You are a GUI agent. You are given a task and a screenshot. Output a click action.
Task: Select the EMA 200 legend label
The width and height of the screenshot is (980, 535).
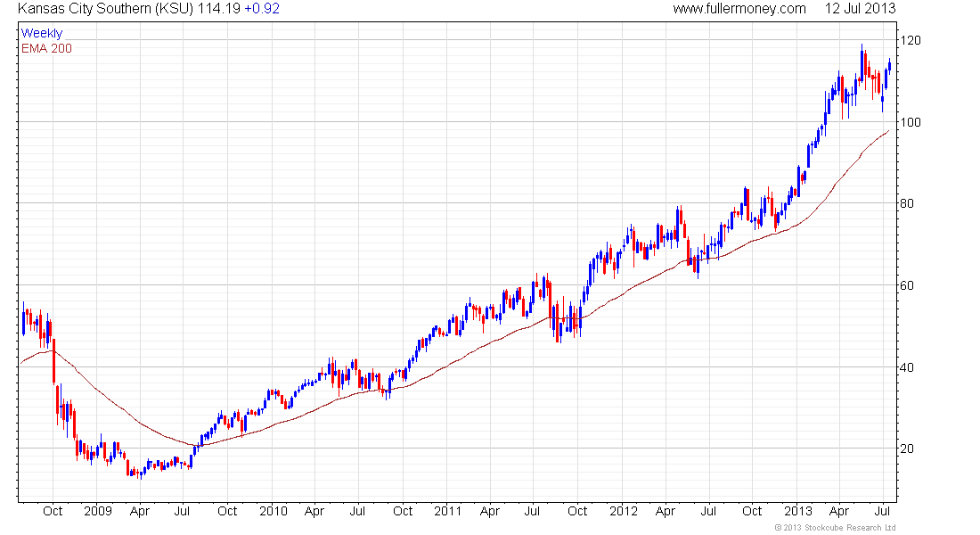coord(46,48)
